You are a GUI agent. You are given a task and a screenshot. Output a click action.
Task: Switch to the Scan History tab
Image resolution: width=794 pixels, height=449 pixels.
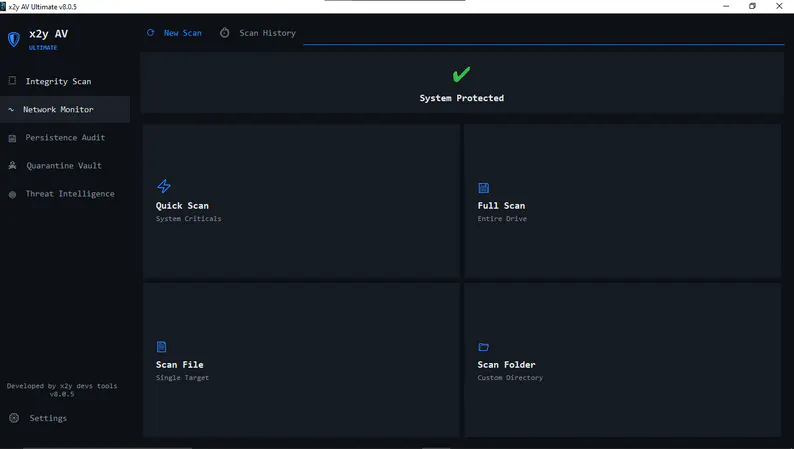[x=258, y=33]
